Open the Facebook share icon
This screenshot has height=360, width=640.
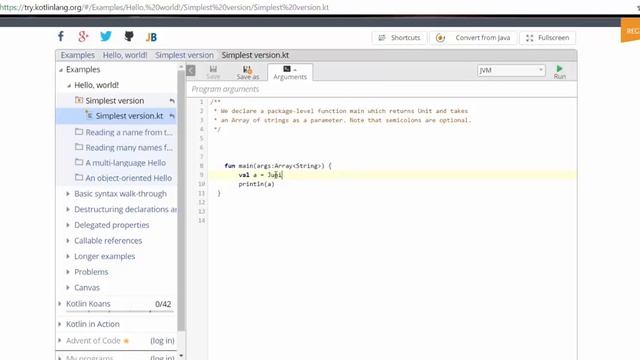coord(61,37)
